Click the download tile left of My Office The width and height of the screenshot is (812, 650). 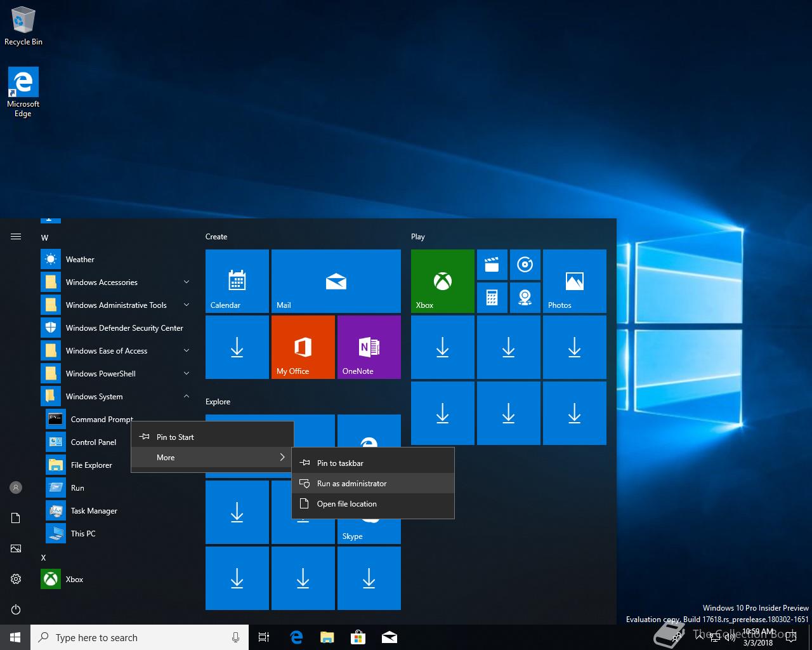coord(237,347)
